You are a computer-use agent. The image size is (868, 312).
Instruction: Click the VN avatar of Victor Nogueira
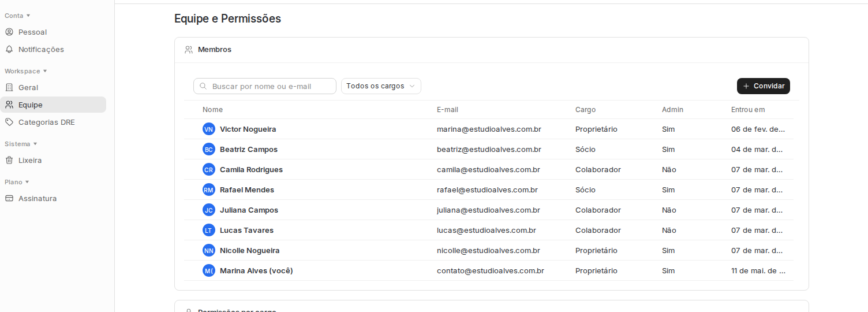click(x=209, y=129)
